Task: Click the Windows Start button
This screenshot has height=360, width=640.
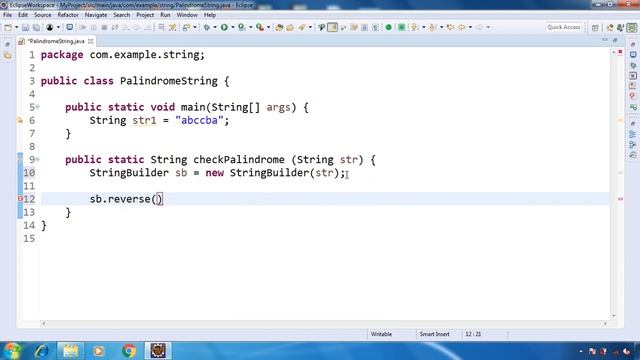Action: (12, 351)
